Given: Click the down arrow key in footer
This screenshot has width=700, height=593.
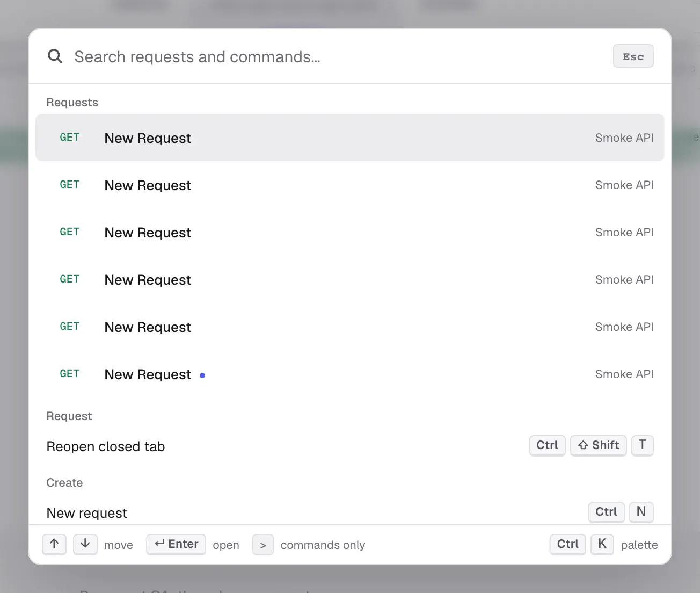Looking at the screenshot, I should tap(85, 544).
